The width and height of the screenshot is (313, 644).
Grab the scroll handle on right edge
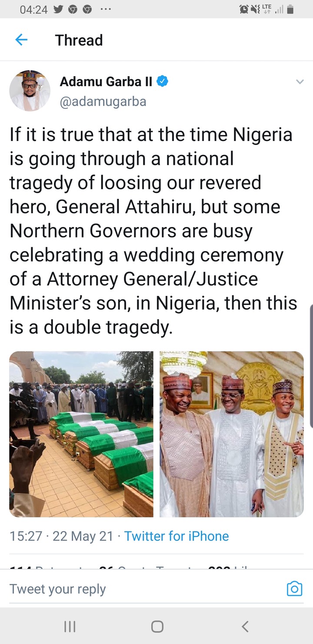[x=311, y=366]
